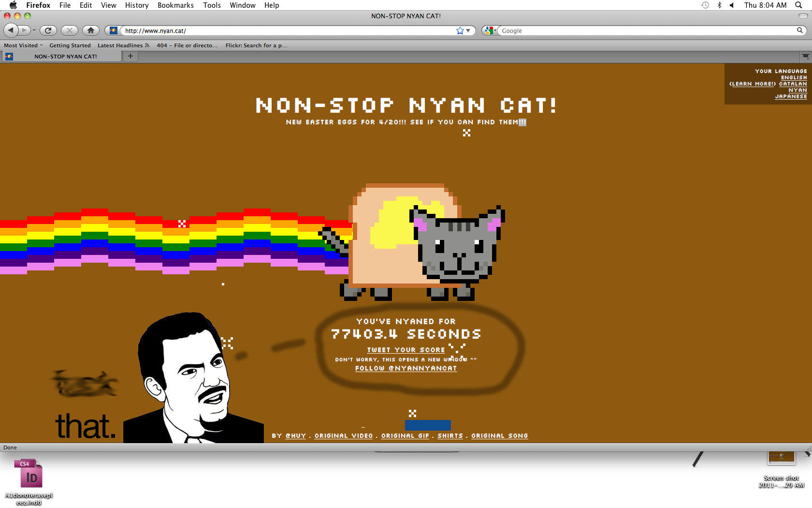Switch language to Japanese

[791, 96]
